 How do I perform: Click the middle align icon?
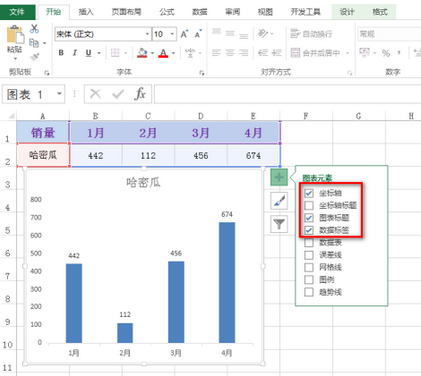(230, 33)
